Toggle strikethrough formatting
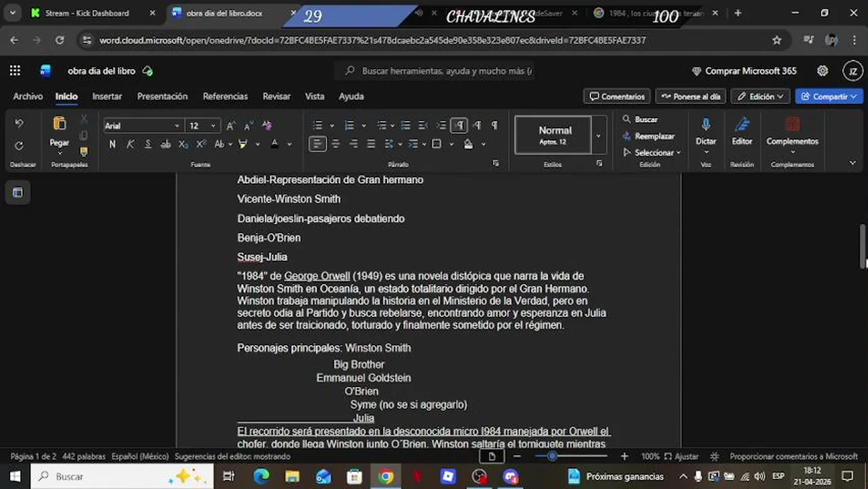868x489 pixels. [166, 144]
